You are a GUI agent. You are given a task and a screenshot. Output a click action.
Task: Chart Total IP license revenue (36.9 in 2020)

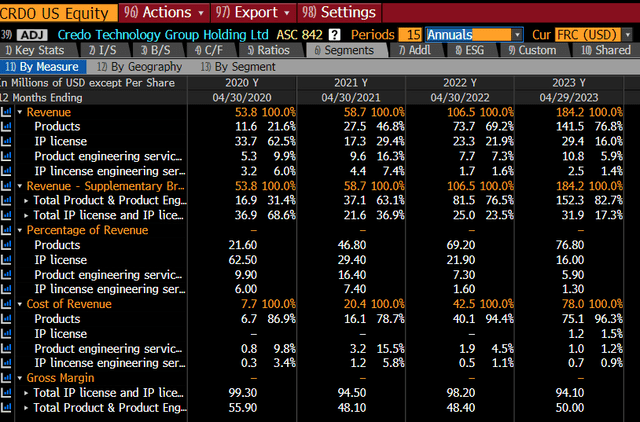tap(6, 215)
